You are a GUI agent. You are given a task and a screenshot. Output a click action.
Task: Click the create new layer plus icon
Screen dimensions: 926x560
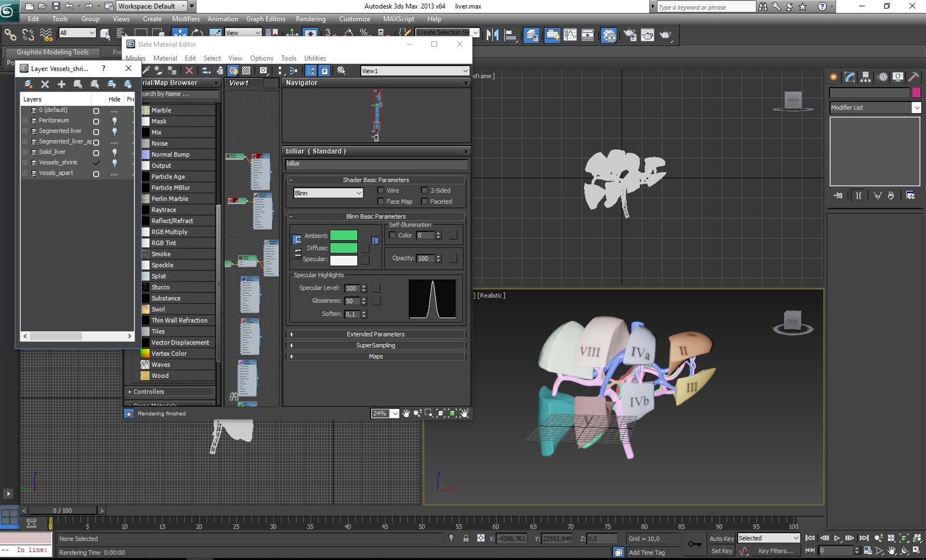pos(61,84)
